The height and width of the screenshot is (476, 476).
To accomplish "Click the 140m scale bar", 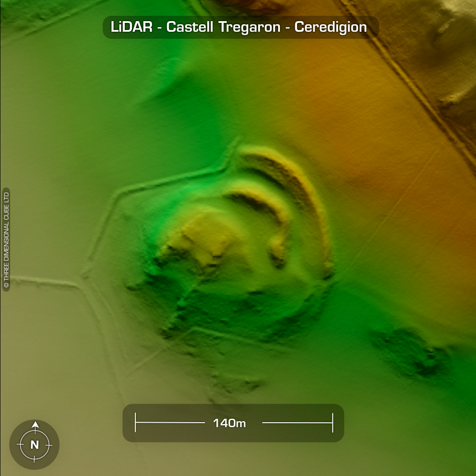I will 233,423.
